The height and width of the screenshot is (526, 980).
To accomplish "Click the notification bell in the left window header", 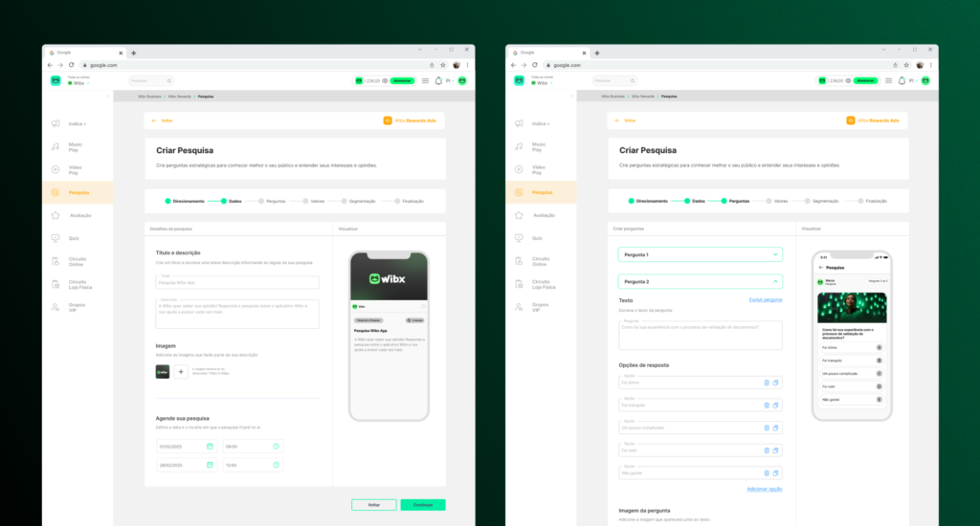I will pos(439,81).
